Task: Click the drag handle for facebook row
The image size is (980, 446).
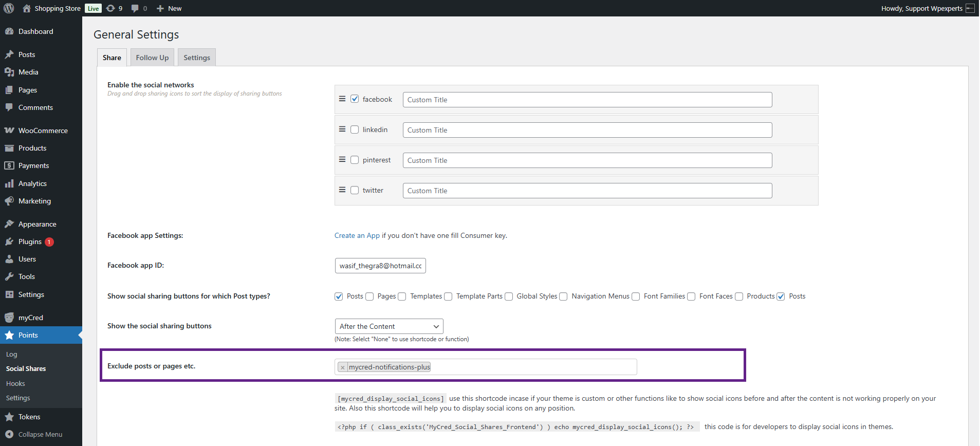Action: 342,99
